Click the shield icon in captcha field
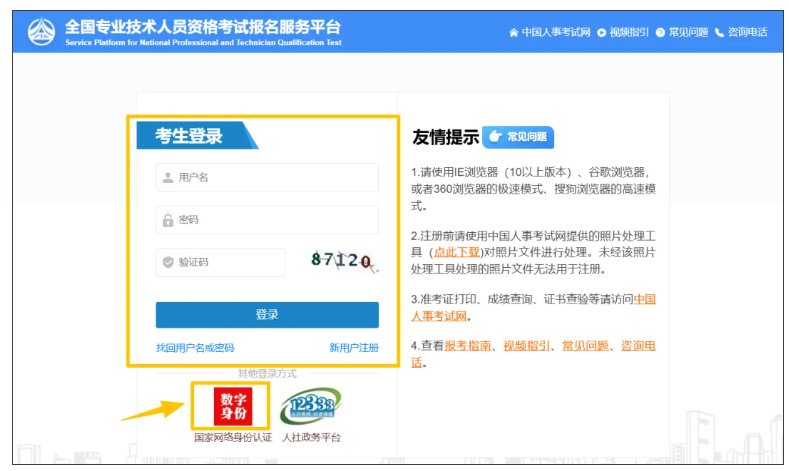The image size is (789, 471). (167, 262)
